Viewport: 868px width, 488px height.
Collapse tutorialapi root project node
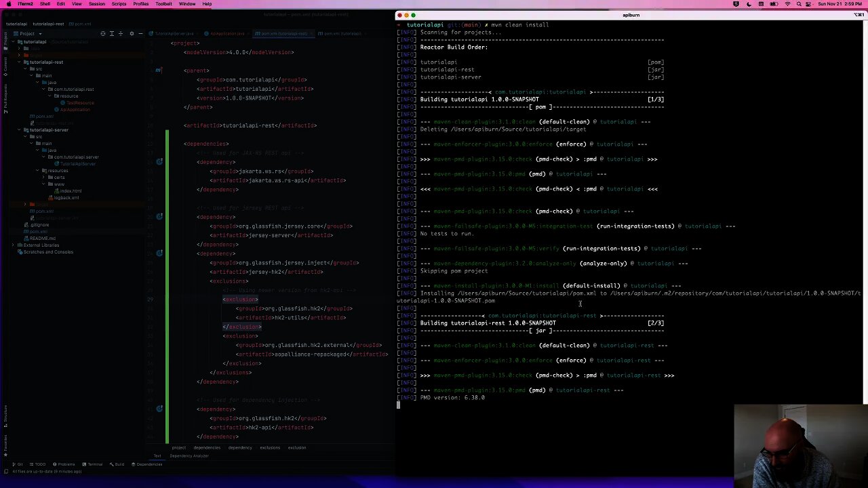click(x=14, y=42)
